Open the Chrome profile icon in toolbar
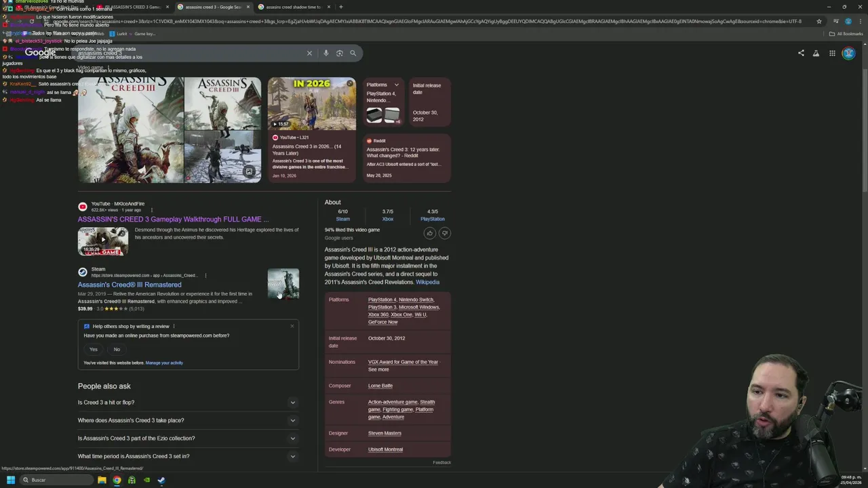868x488 pixels. [848, 21]
